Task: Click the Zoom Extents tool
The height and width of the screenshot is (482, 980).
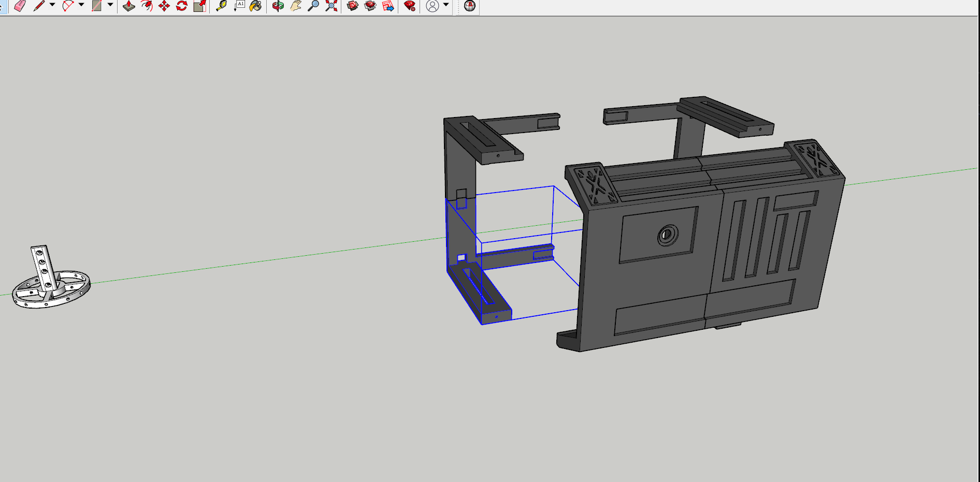Action: pos(331,6)
